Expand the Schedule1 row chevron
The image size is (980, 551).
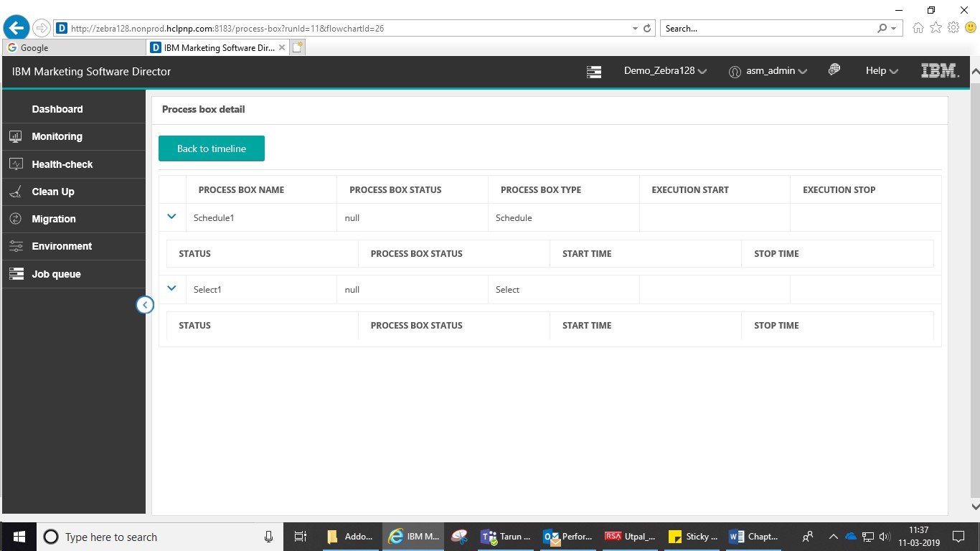[171, 217]
